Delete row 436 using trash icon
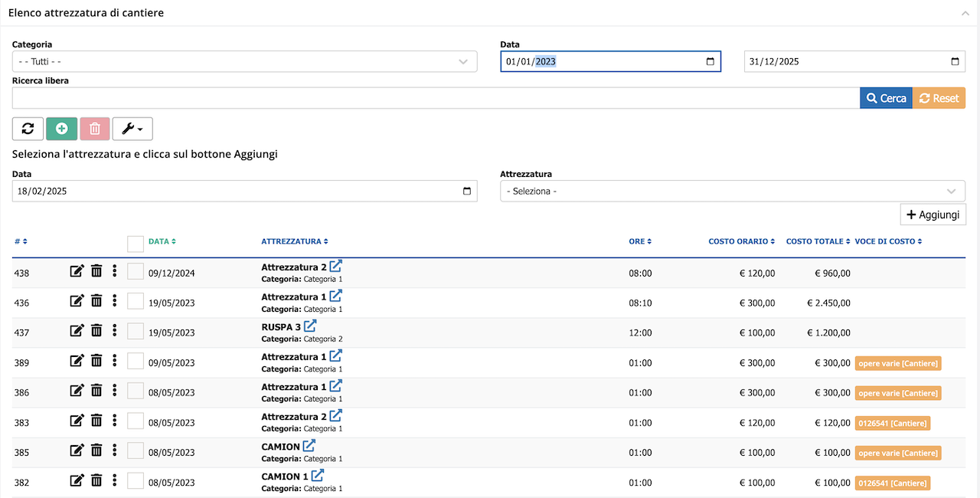 click(96, 300)
